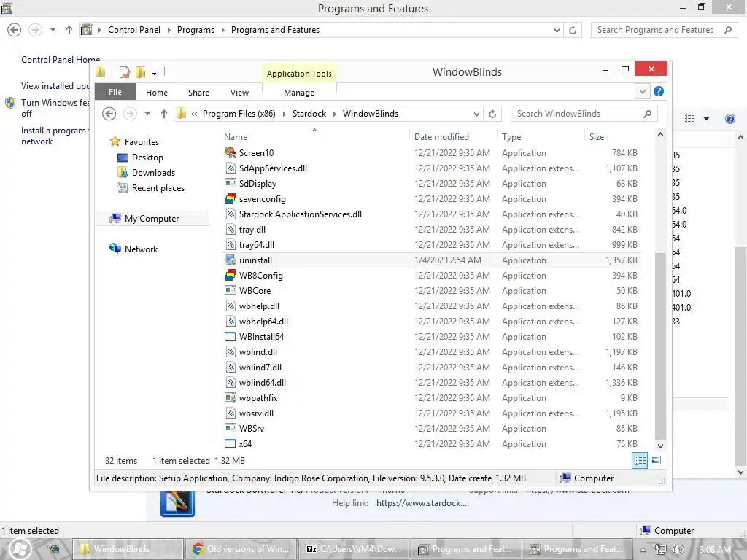Image resolution: width=747 pixels, height=560 pixels.
Task: Select the sevenconfig application icon
Action: point(231,198)
